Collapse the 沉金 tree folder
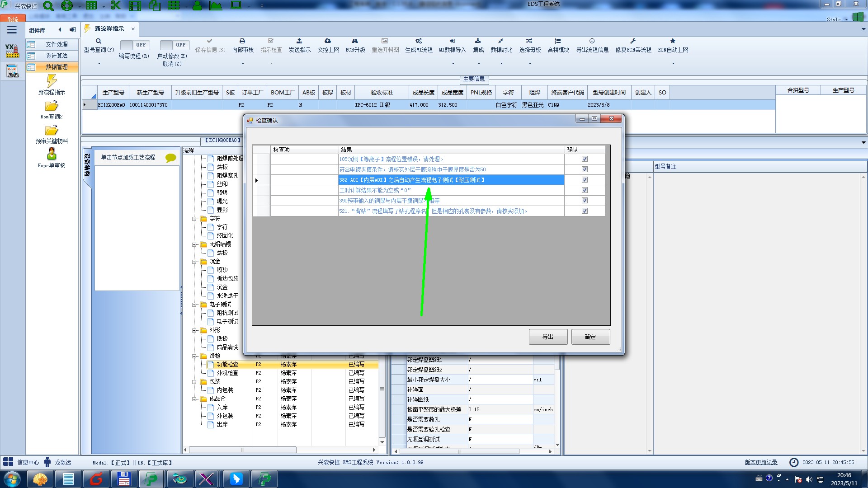Screen dimensions: 868x488 194,262
